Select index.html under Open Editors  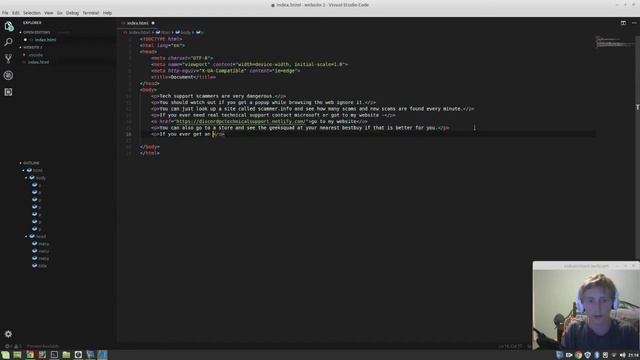tap(45, 40)
